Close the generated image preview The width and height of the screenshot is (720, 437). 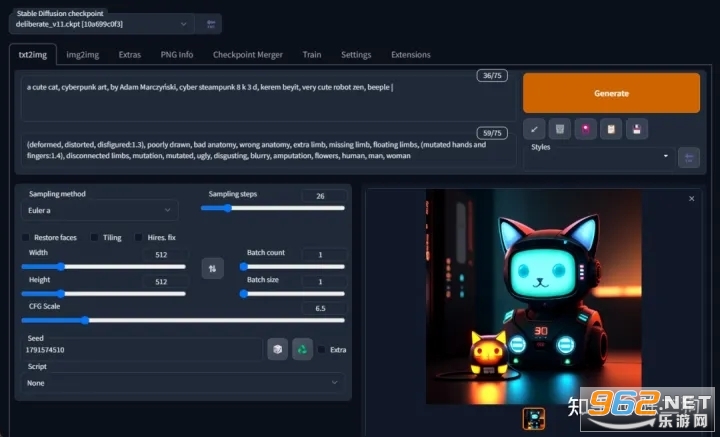[692, 199]
